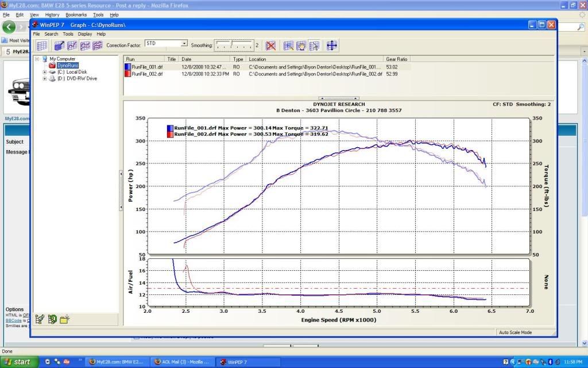
Task: Select the DynoRuns folder in tree
Action: coord(67,66)
